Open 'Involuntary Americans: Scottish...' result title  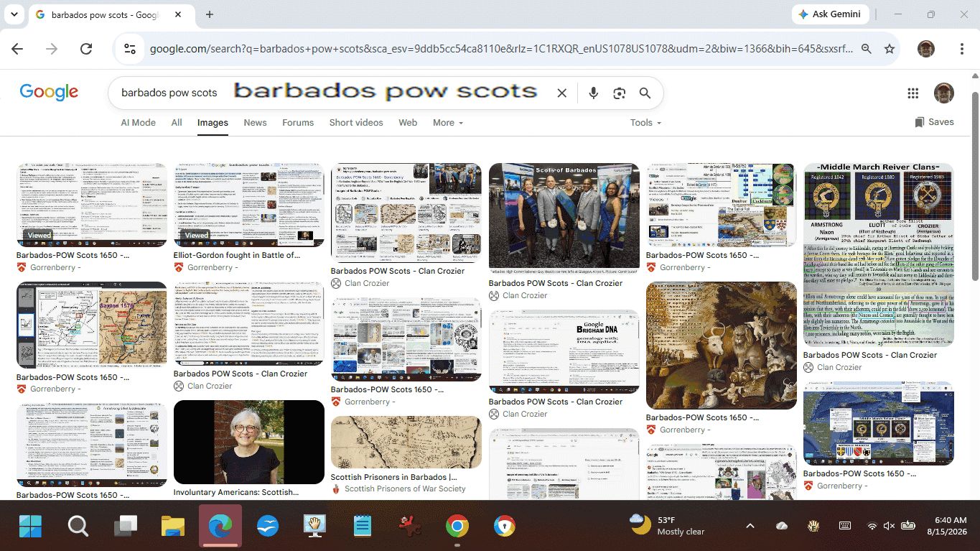(x=236, y=493)
